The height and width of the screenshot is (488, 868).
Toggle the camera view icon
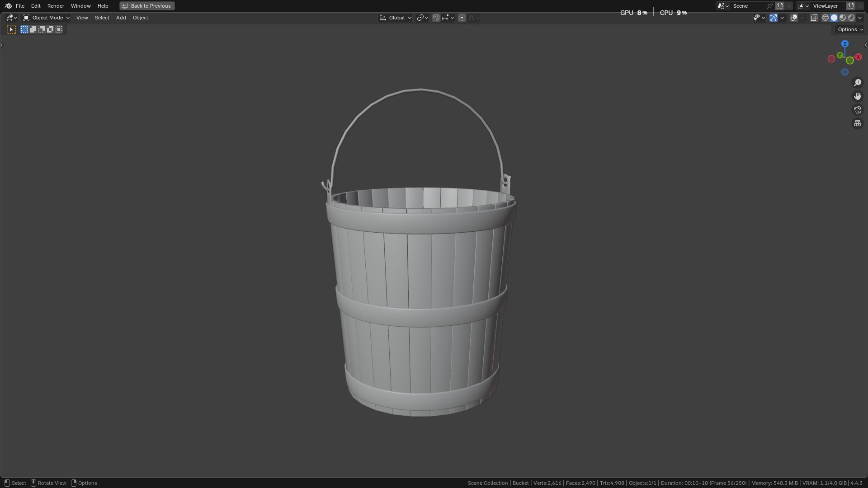point(858,110)
